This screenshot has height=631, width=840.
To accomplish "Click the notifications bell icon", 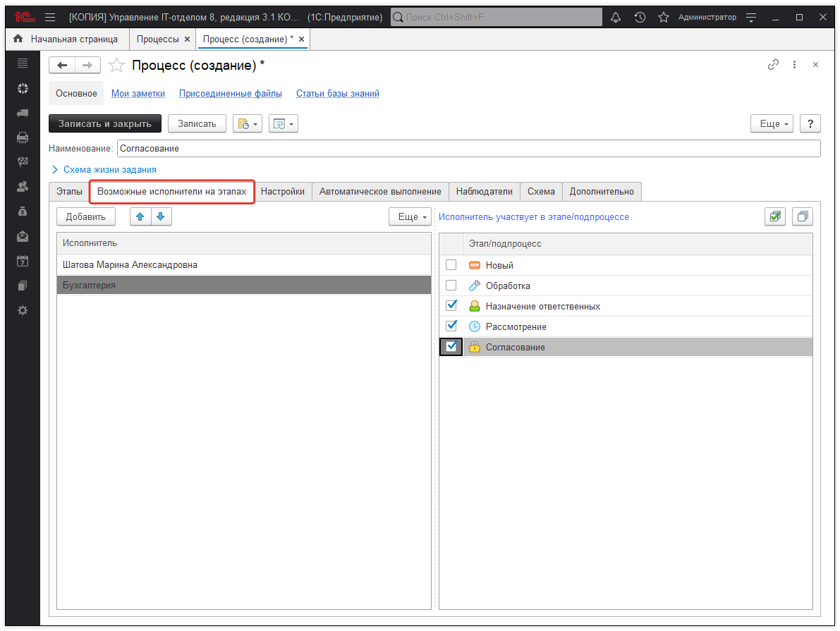I will point(616,17).
